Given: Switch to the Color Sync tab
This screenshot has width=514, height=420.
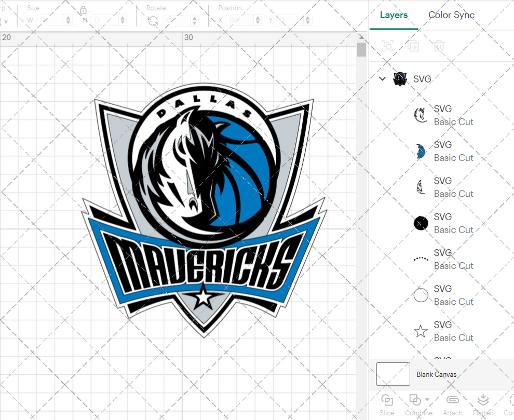Looking at the screenshot, I should pos(451,15).
